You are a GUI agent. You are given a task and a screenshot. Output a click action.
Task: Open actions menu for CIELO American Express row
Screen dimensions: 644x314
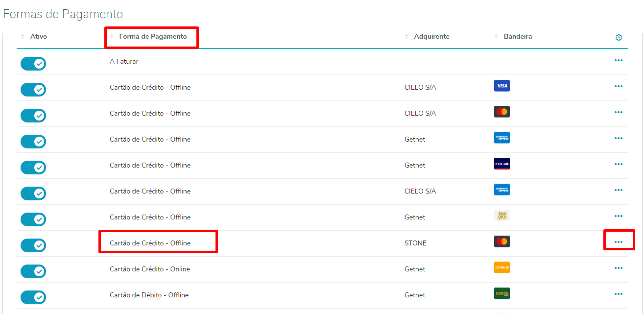click(619, 190)
